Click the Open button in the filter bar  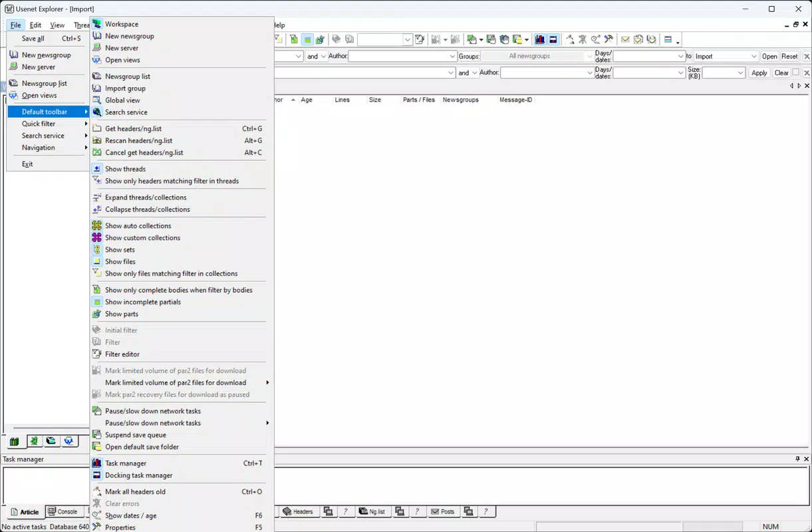pyautogui.click(x=769, y=57)
